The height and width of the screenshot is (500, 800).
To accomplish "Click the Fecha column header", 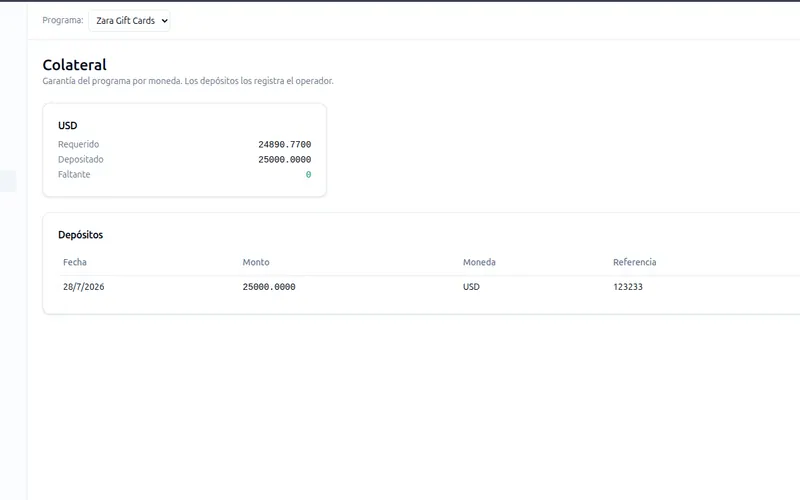I will 75,262.
